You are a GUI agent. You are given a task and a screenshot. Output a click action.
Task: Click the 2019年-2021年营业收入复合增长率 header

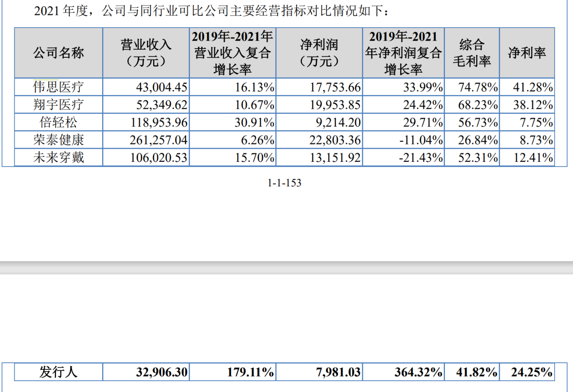233,53
